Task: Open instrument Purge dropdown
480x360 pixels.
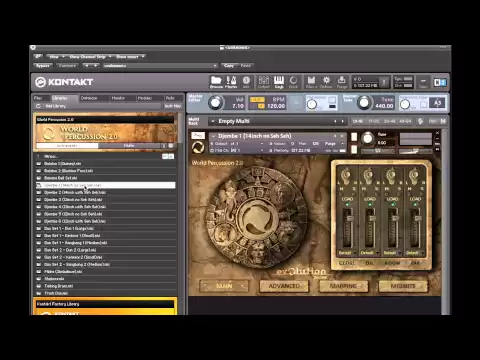Action: coord(334,144)
